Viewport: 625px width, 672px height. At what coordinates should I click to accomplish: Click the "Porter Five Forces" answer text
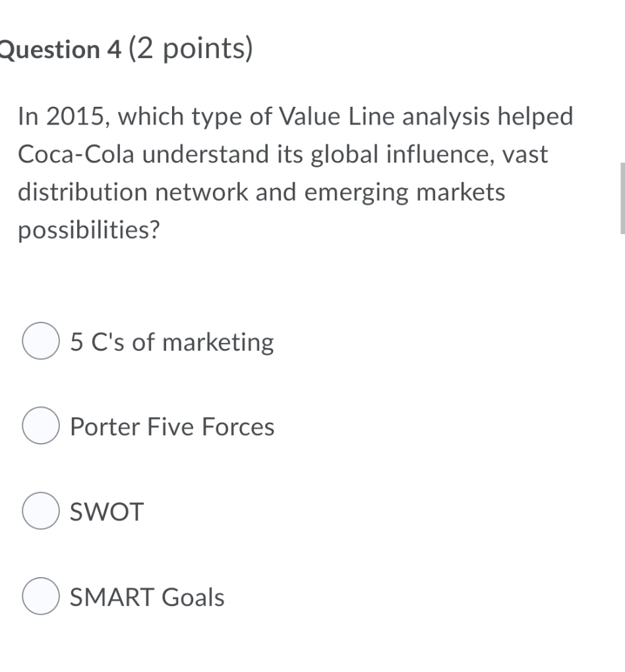(171, 426)
